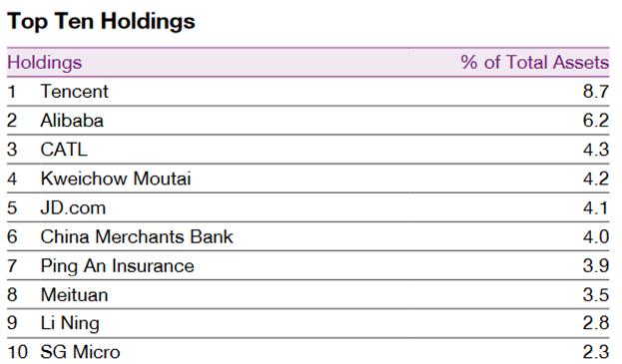This screenshot has width=622, height=364.
Task: Click China Merchants Bank's 4.0 value
Action: point(596,237)
